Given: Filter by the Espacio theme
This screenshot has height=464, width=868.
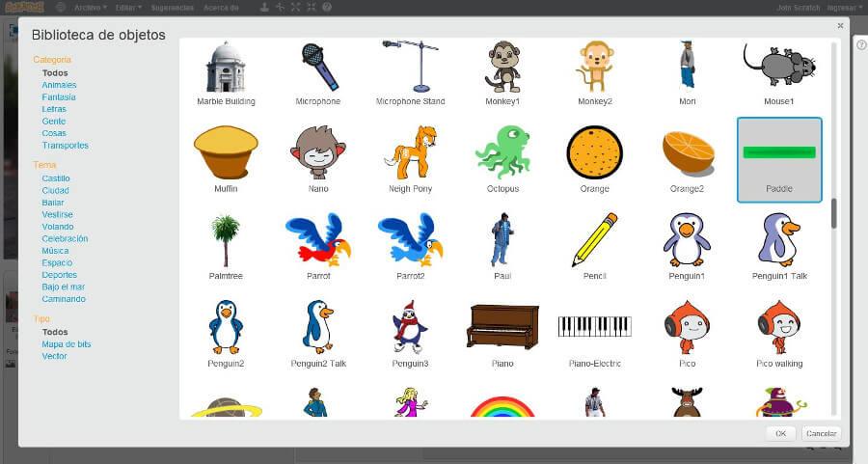Looking at the screenshot, I should [57, 263].
